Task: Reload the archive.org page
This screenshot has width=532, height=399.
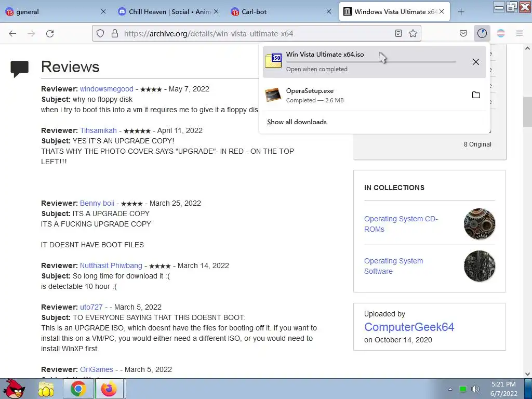Action: click(50, 33)
